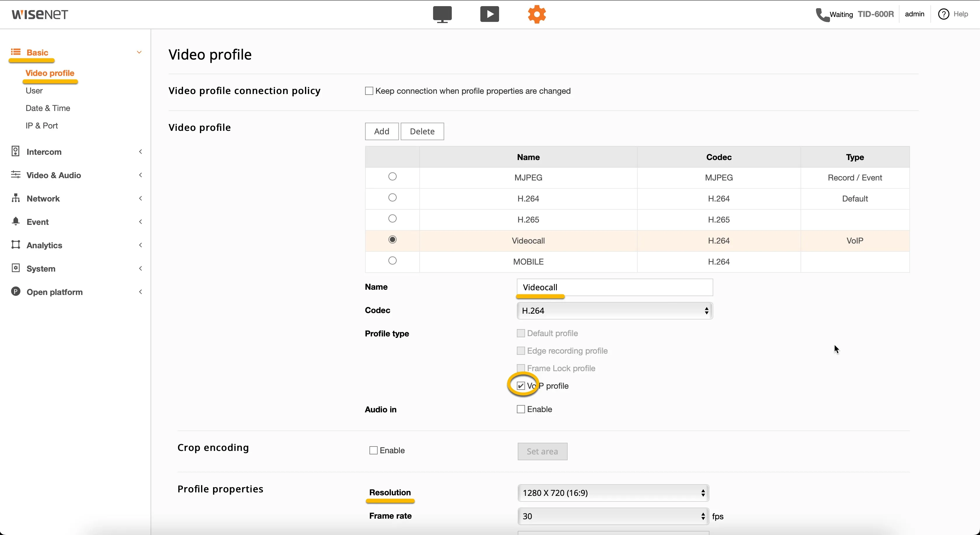Image resolution: width=980 pixels, height=535 pixels.
Task: Click the Help question mark icon
Action: (944, 14)
